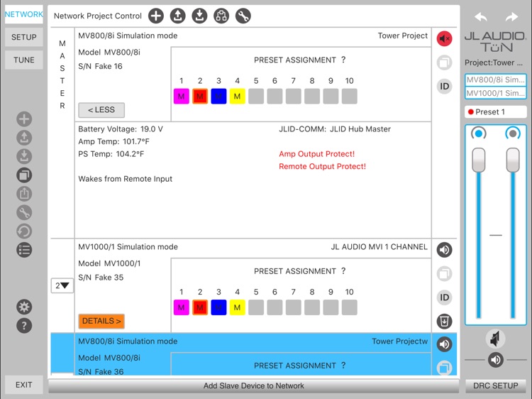
Task: Click the download project icon in top toolbar
Action: [x=199, y=16]
